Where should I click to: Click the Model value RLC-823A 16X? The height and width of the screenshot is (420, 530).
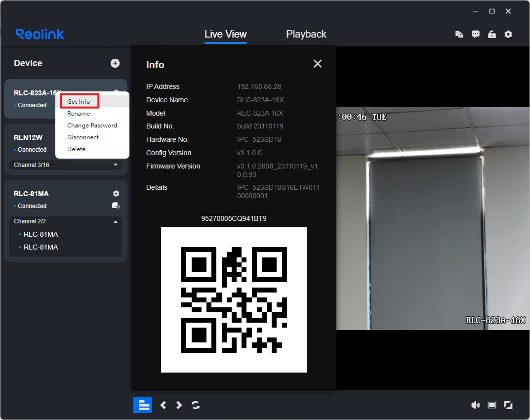[260, 113]
